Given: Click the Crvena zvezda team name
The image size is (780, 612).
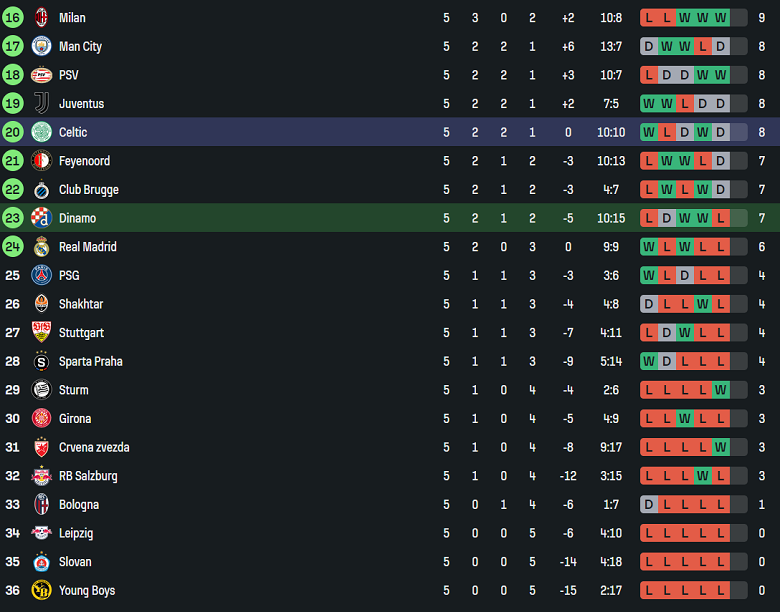Looking at the screenshot, I should (93, 448).
